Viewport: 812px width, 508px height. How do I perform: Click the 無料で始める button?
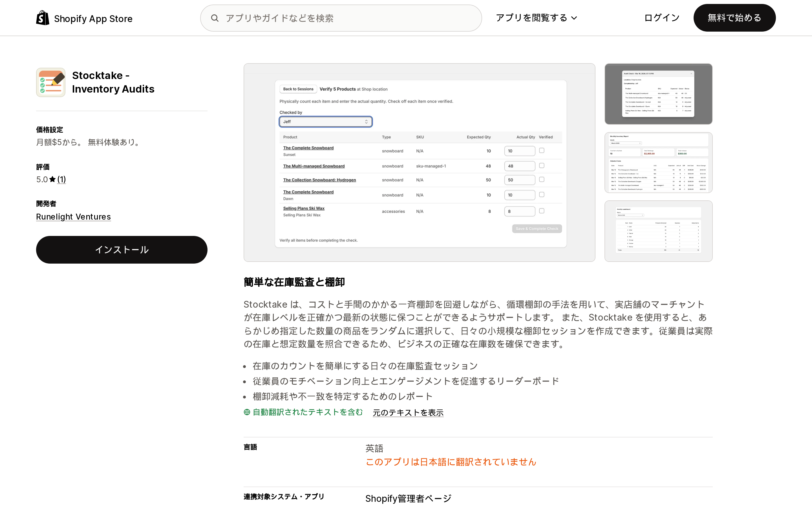tap(734, 18)
